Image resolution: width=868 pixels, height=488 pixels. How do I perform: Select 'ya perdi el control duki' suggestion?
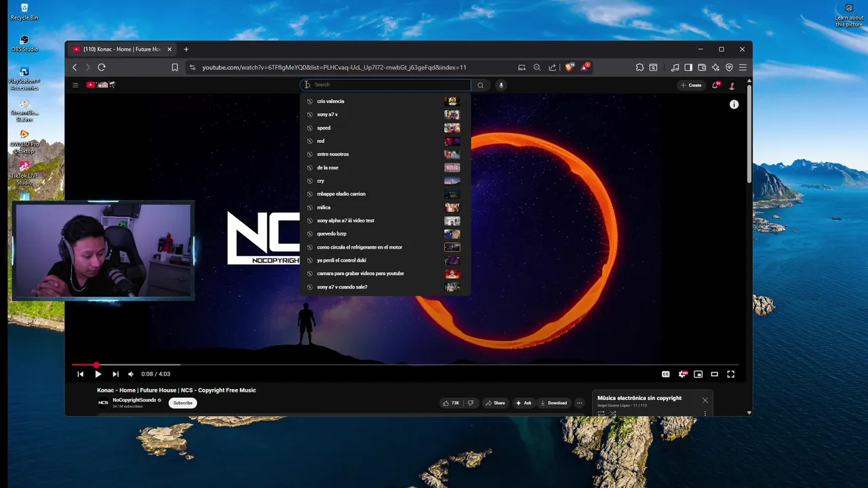[x=385, y=260]
